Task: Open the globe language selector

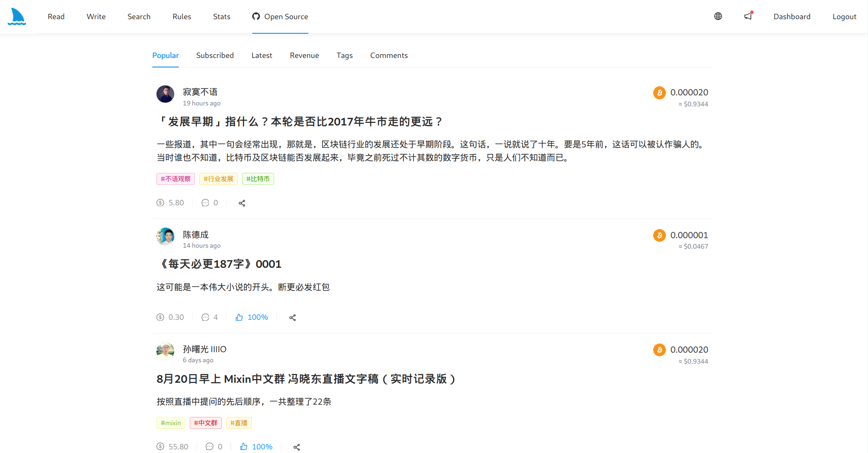Action: [718, 16]
